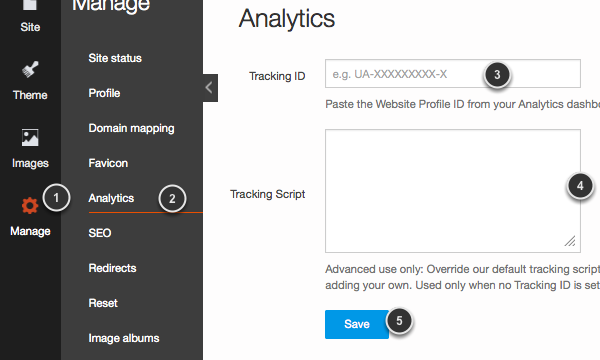
Task: Open Redirects settings
Action: click(x=112, y=268)
